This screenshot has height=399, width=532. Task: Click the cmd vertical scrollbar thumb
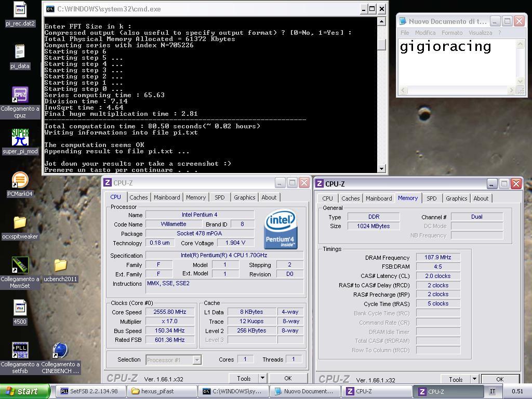382,45
